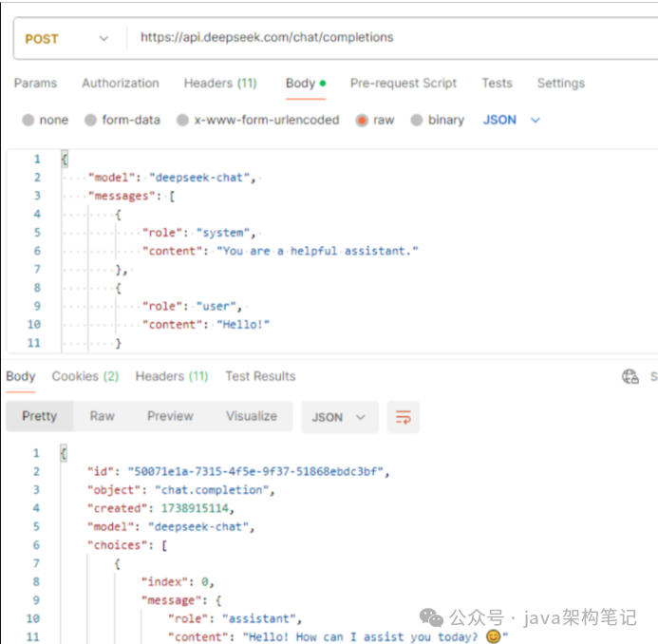This screenshot has width=658, height=644.
Task: Switch to Raw response view
Action: [102, 416]
